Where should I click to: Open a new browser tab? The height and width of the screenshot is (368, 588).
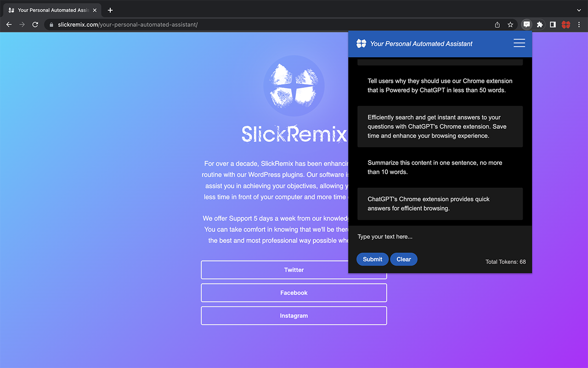point(110,10)
